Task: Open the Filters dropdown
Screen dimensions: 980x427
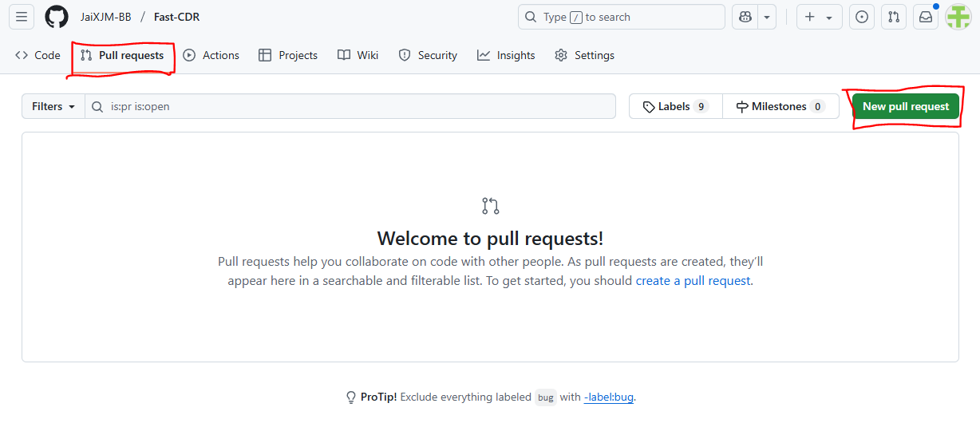Action: [53, 106]
